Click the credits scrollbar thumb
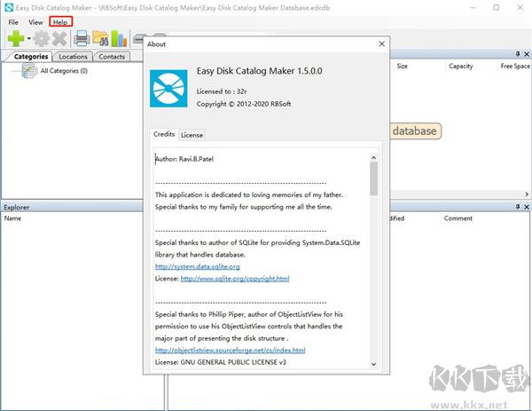 coord(373,178)
